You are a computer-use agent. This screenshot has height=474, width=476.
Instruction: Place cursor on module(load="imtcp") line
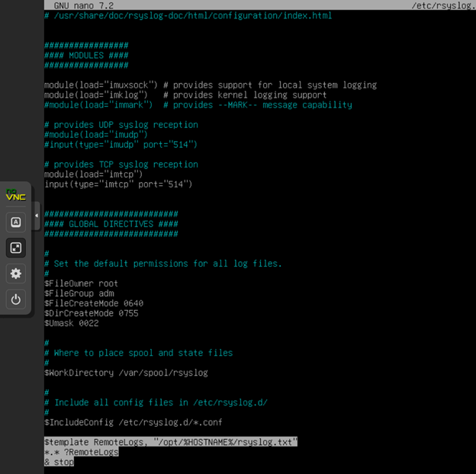pyautogui.click(x=93, y=174)
